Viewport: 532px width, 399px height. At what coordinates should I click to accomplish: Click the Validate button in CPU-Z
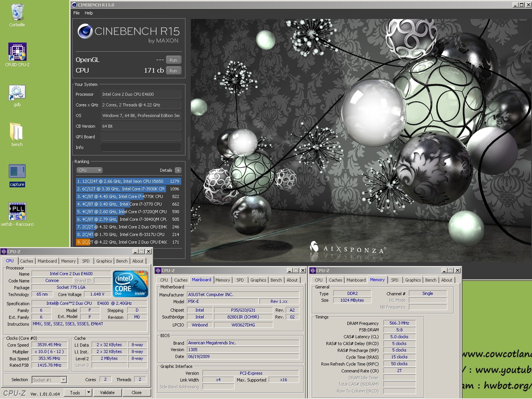pyautogui.click(x=107, y=393)
